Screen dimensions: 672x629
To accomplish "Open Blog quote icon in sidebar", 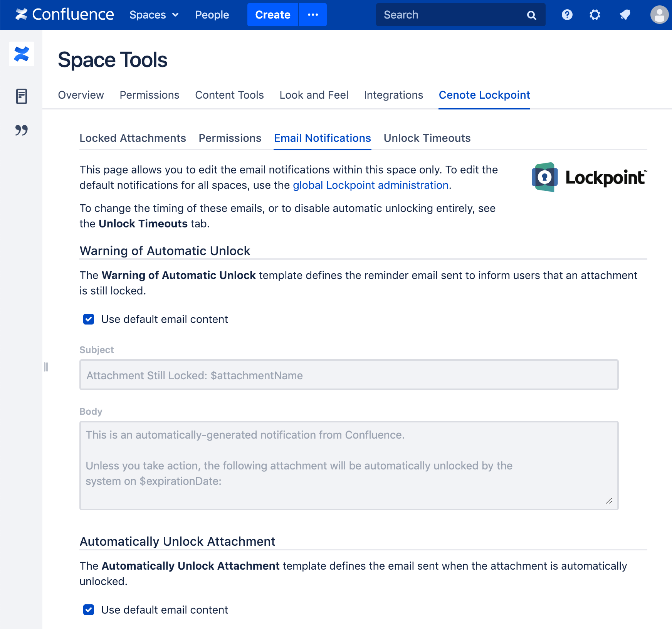I will [x=22, y=130].
